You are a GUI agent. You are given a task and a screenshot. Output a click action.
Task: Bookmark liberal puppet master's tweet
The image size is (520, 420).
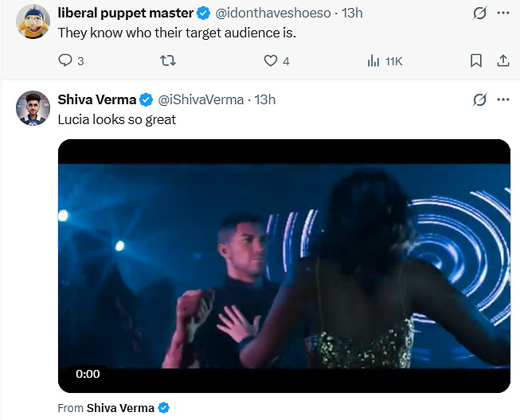475,60
